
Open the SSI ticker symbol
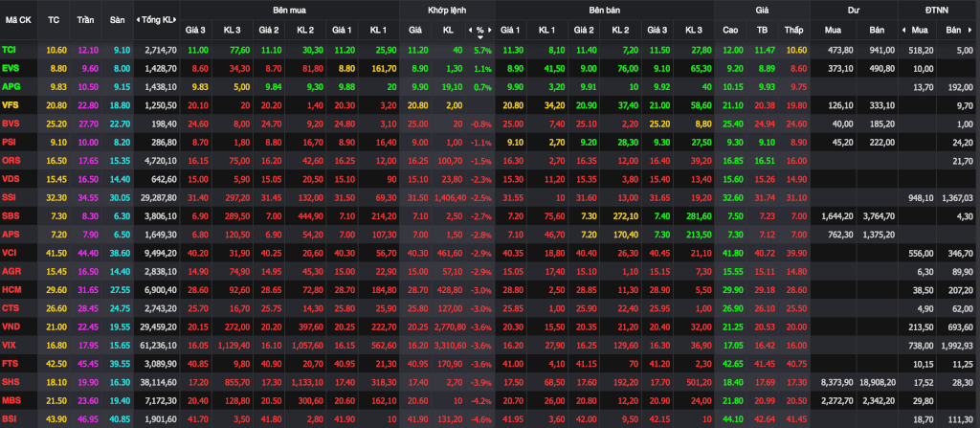click(x=9, y=197)
